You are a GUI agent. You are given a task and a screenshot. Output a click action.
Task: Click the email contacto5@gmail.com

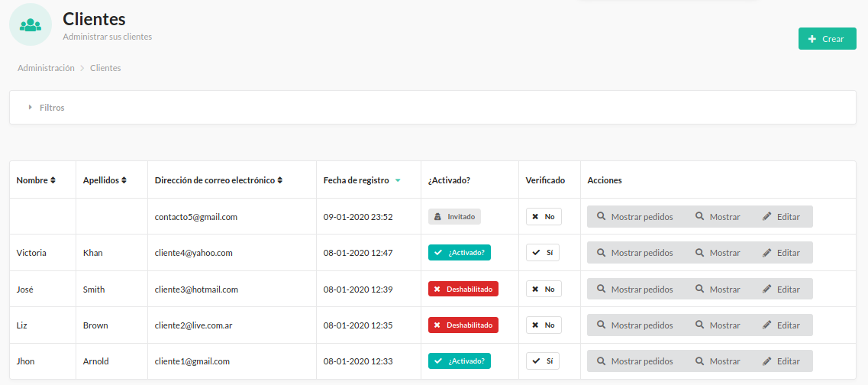coord(196,217)
